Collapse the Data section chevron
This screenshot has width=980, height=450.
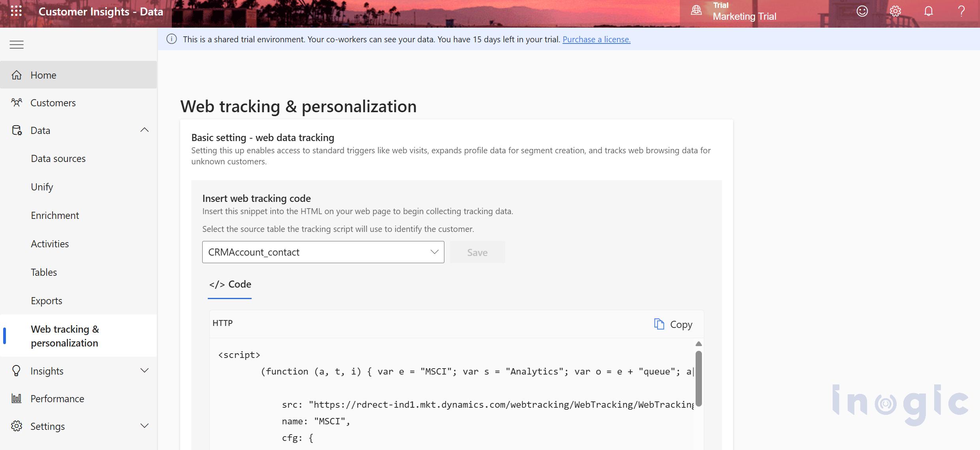[145, 130]
